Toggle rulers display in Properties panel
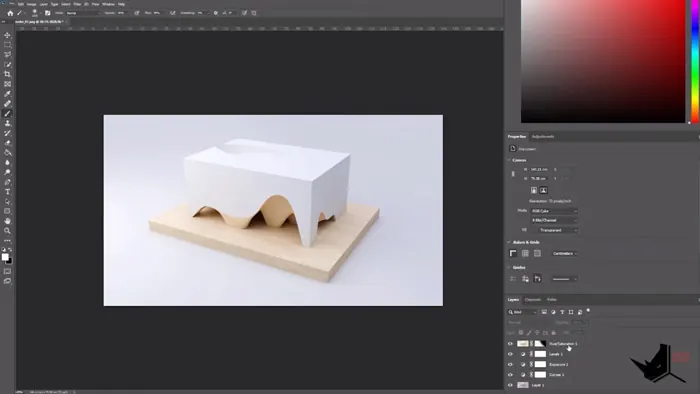The width and height of the screenshot is (700, 394). 513,253
